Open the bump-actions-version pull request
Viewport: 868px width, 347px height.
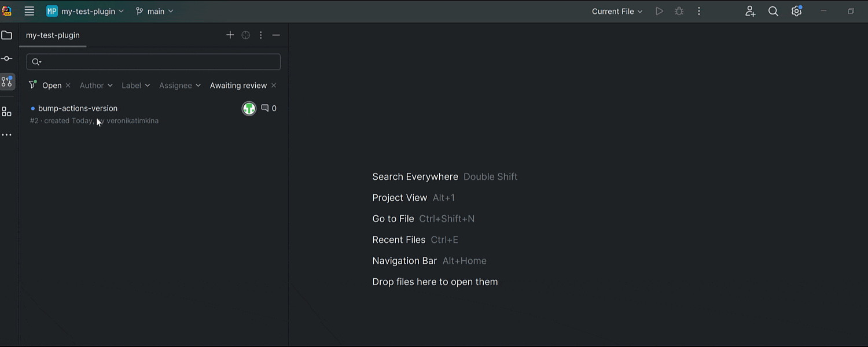pos(78,108)
